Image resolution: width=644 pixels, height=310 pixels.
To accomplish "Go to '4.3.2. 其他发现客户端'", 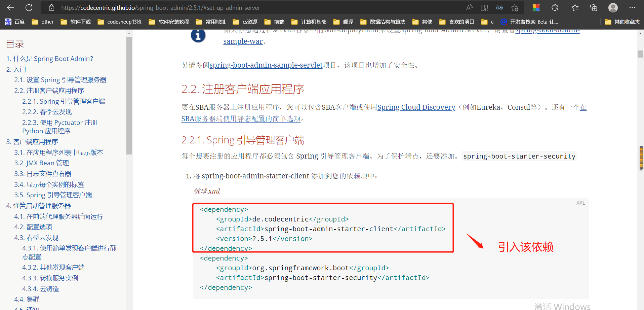I will (x=53, y=267).
